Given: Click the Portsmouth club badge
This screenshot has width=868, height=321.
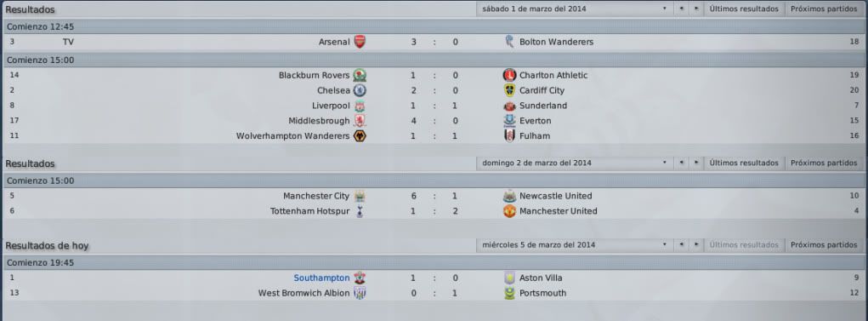Looking at the screenshot, I should [509, 293].
